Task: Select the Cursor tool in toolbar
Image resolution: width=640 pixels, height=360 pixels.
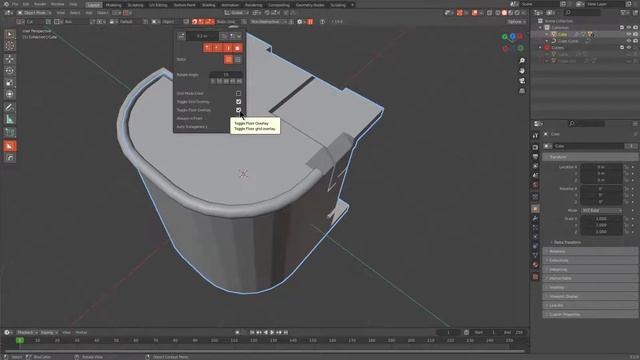Action: point(10,46)
